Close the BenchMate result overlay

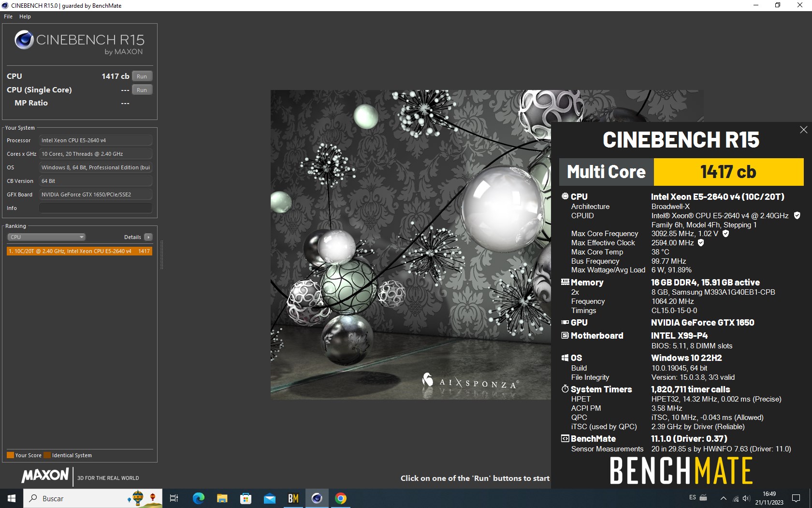coord(803,130)
